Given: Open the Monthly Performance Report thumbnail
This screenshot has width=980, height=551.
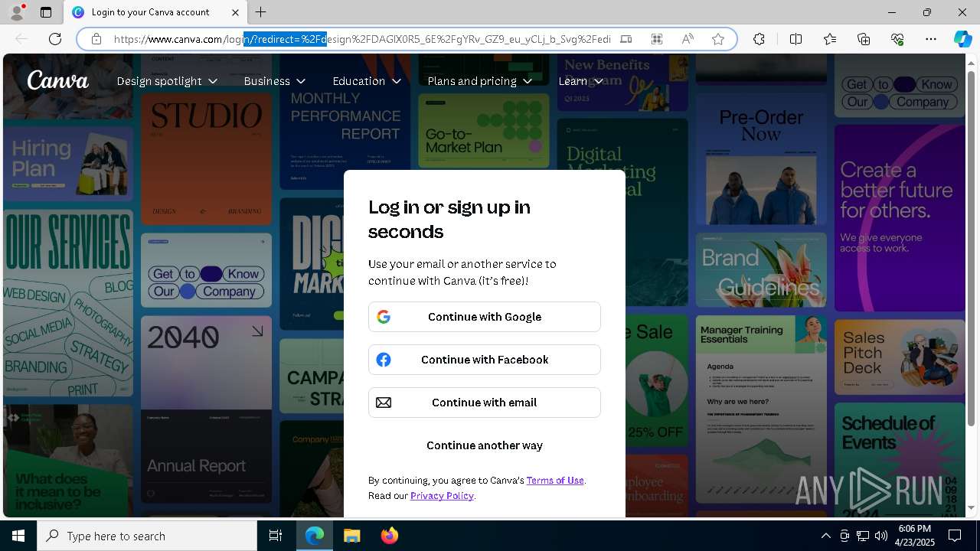Looking at the screenshot, I should pos(345,122).
